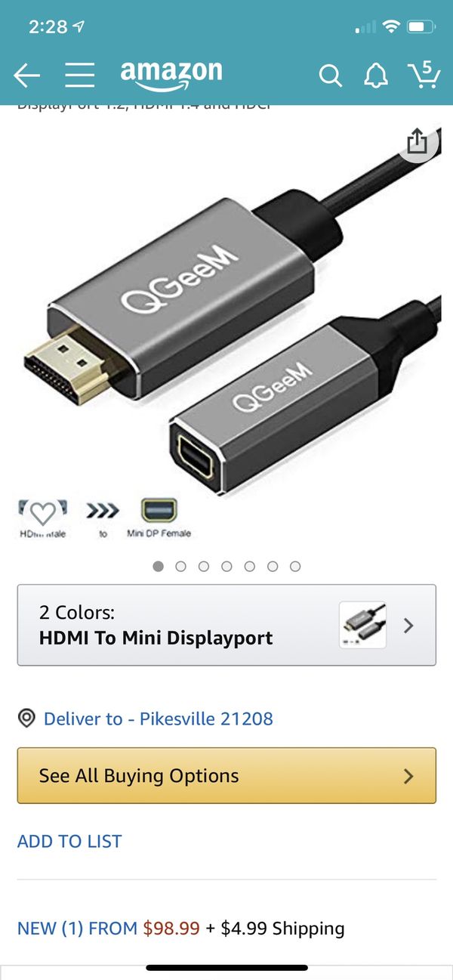Tap the heart wishlist icon

point(43,513)
